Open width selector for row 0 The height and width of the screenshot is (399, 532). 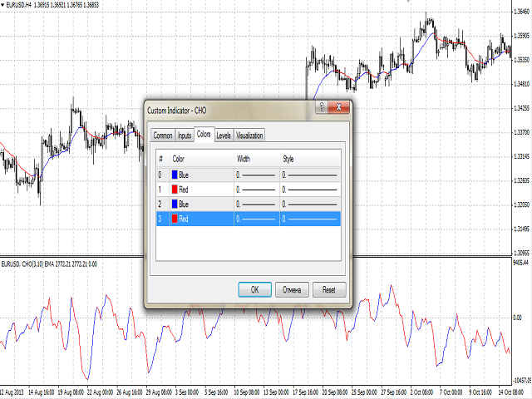tap(257, 175)
